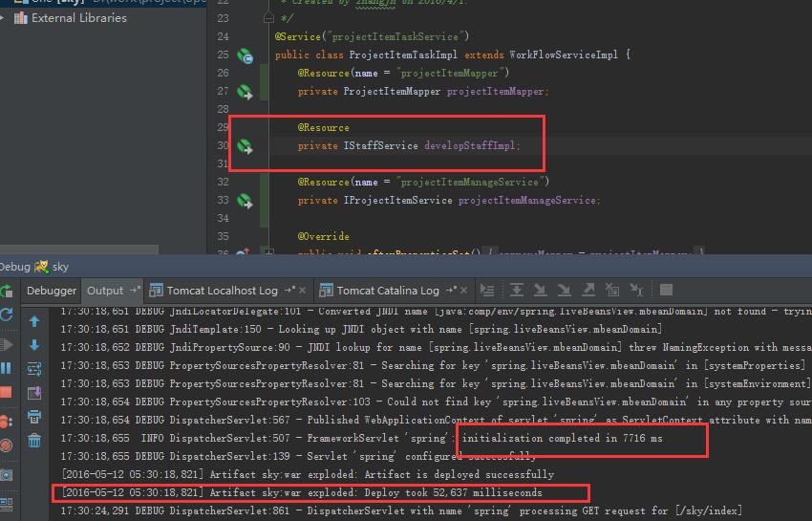Image resolution: width=812 pixels, height=521 pixels.
Task: Open Evaluate Expression calculator
Action: click(x=666, y=291)
